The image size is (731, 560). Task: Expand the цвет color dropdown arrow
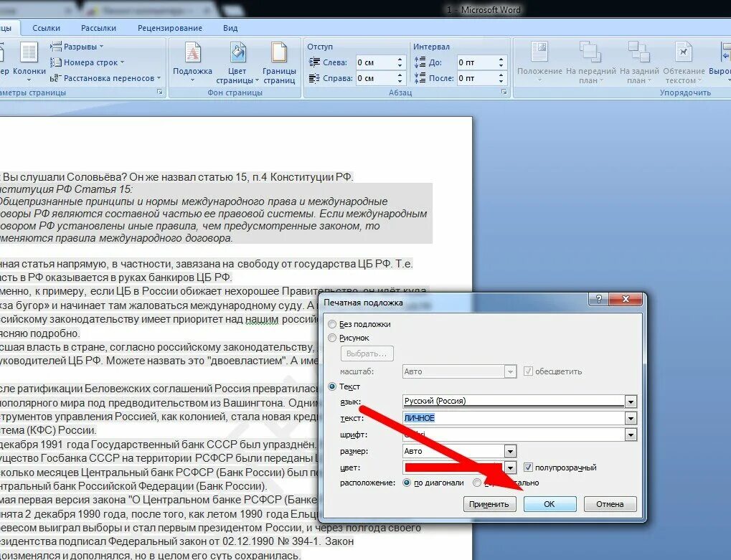[510, 468]
